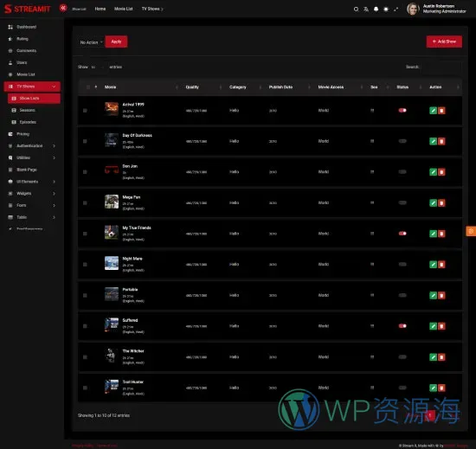The height and width of the screenshot is (449, 476).
Task: Delete the Don Jon show
Action: click(x=441, y=172)
